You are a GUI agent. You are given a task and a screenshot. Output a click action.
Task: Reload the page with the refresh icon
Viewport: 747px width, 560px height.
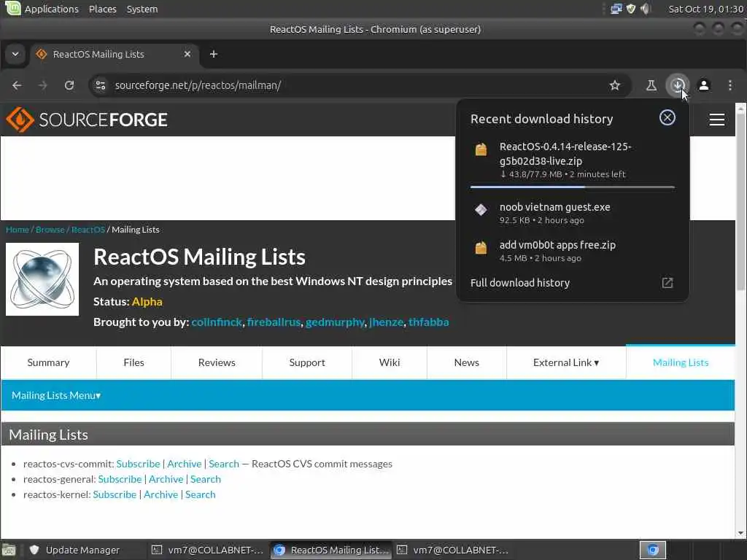tap(69, 85)
